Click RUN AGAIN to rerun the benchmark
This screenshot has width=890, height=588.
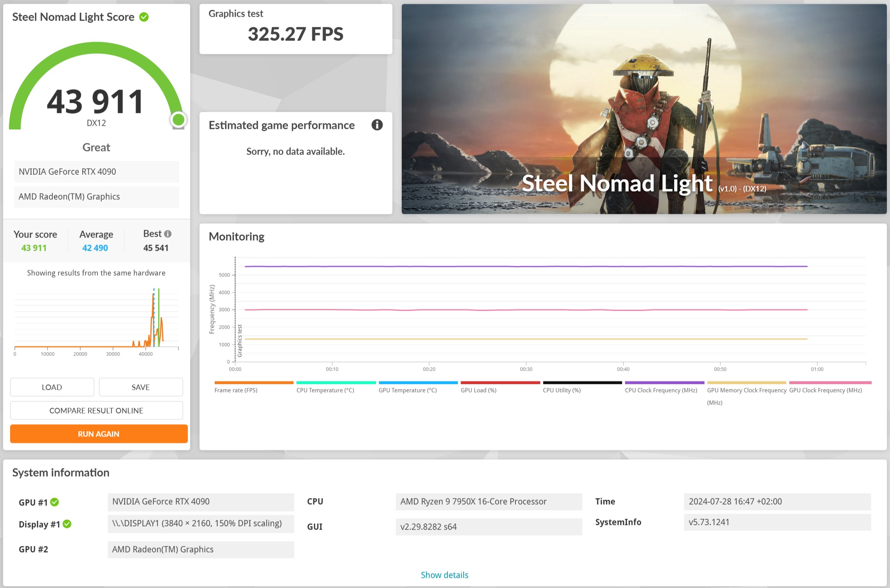pos(98,433)
